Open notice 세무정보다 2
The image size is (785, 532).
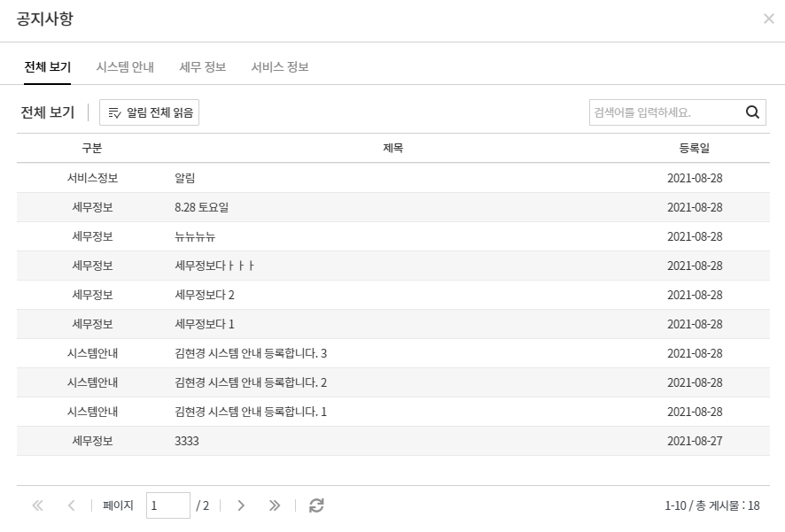[x=205, y=295]
